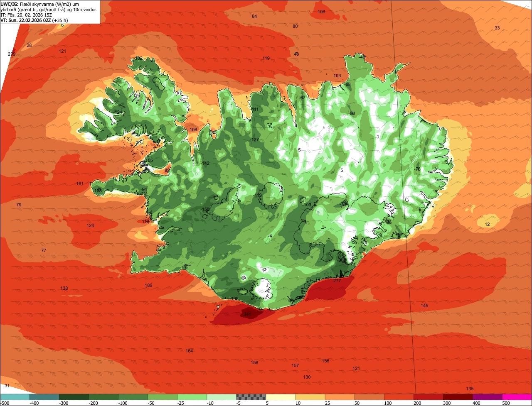Click the 157 value in the southern ocean
The image size is (532, 406).
(x=295, y=365)
